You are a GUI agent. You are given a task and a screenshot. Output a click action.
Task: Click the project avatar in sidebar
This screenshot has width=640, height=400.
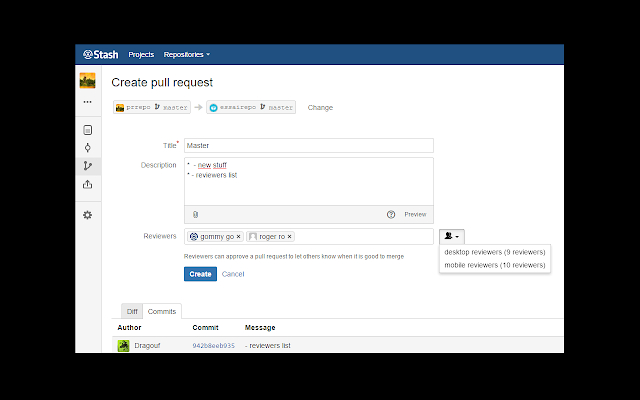point(87,81)
